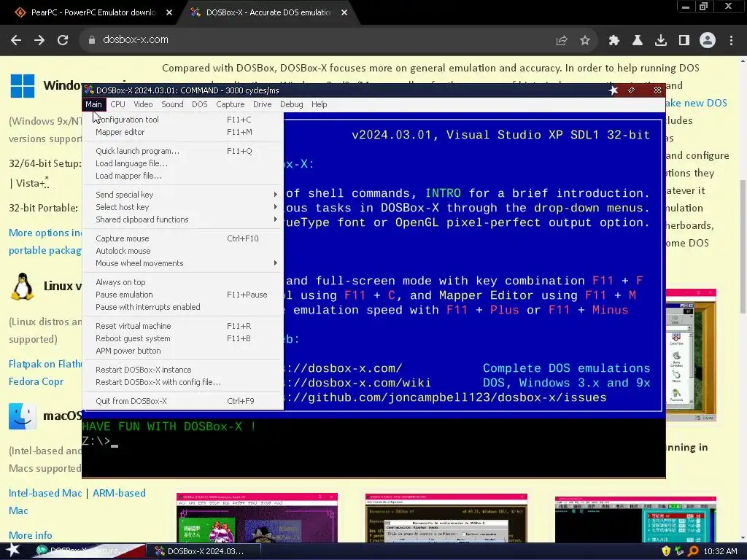Click the DOSBox-X window title bar icon
The height and width of the screenshot is (560, 747).
(x=88, y=90)
